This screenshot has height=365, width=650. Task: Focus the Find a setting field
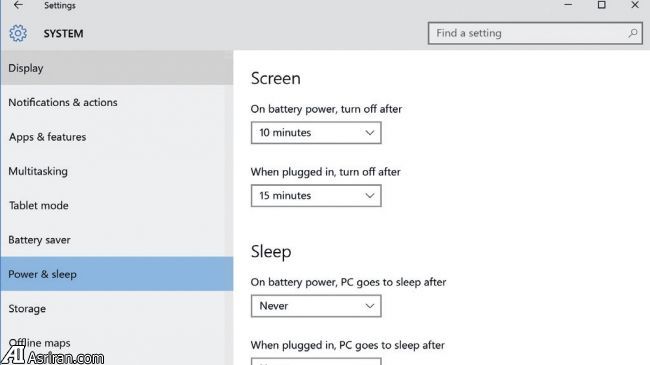pos(535,33)
